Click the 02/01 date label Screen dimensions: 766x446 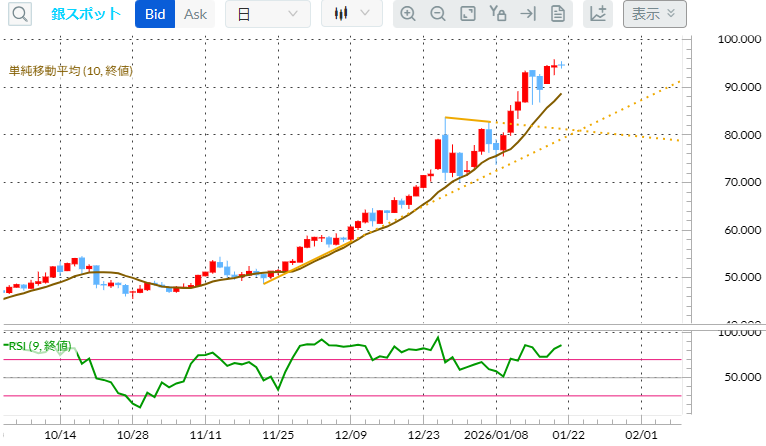(641, 435)
